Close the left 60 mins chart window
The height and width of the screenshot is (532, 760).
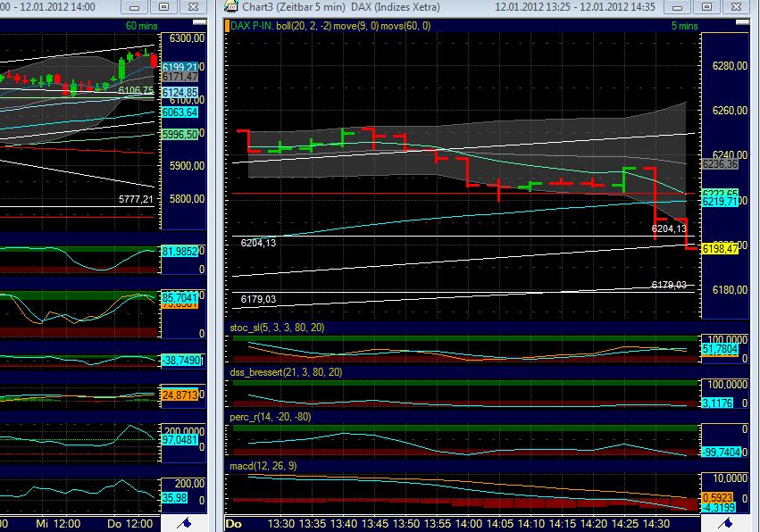coord(193,7)
